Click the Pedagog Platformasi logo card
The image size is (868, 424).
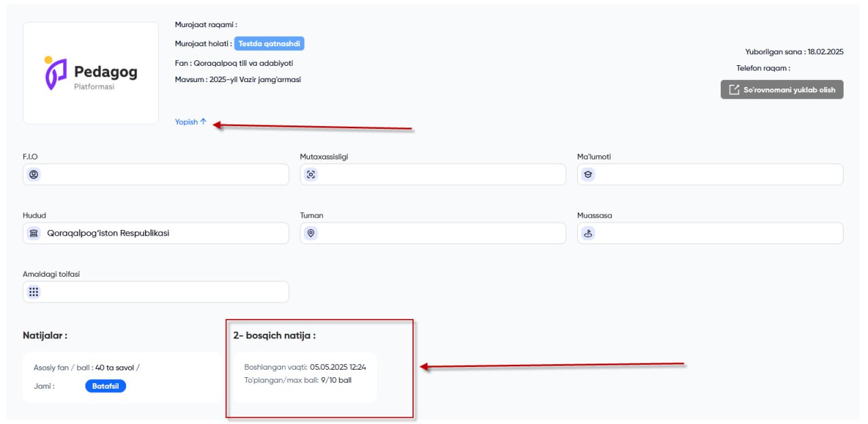[x=91, y=73]
